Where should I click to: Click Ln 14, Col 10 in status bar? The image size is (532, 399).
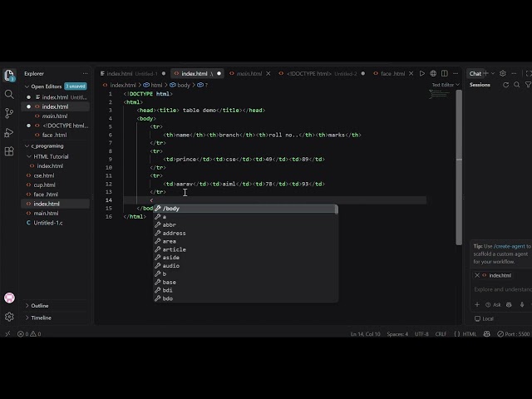[365, 334]
